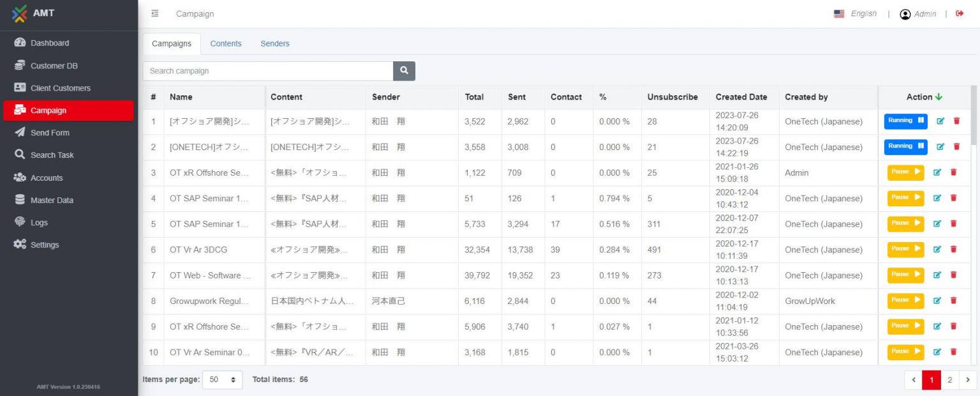Open the Admin user avatar icon
Viewport: 980px width, 396px height.
point(905,14)
